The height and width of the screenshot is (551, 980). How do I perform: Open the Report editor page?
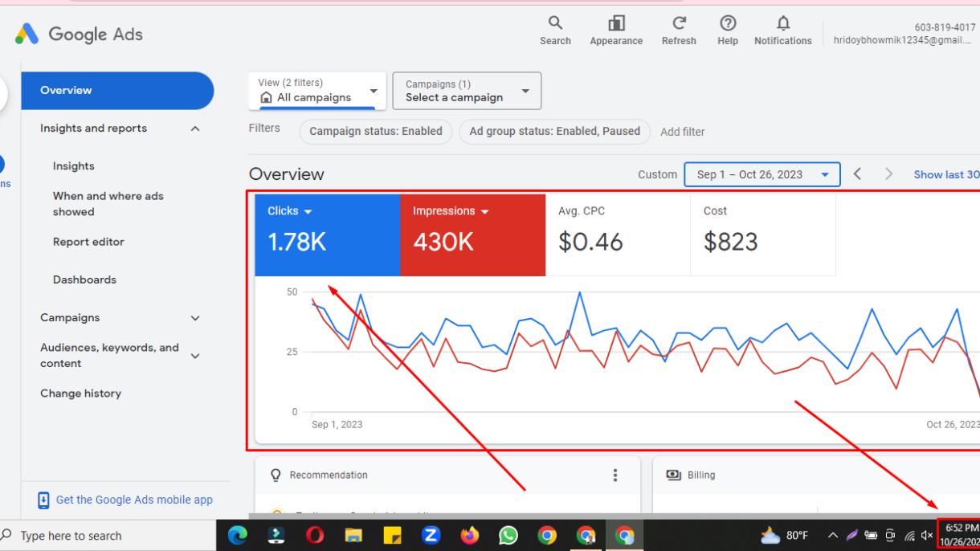pos(88,242)
